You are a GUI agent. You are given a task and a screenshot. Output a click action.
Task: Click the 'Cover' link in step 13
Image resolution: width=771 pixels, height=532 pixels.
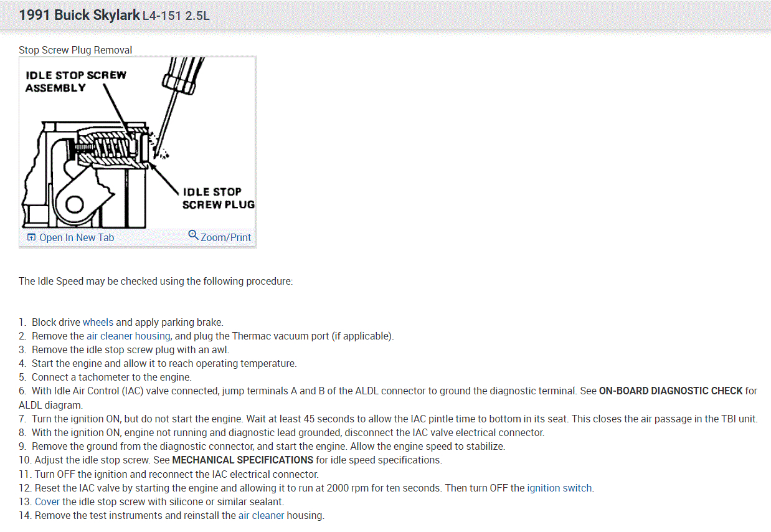click(x=47, y=501)
